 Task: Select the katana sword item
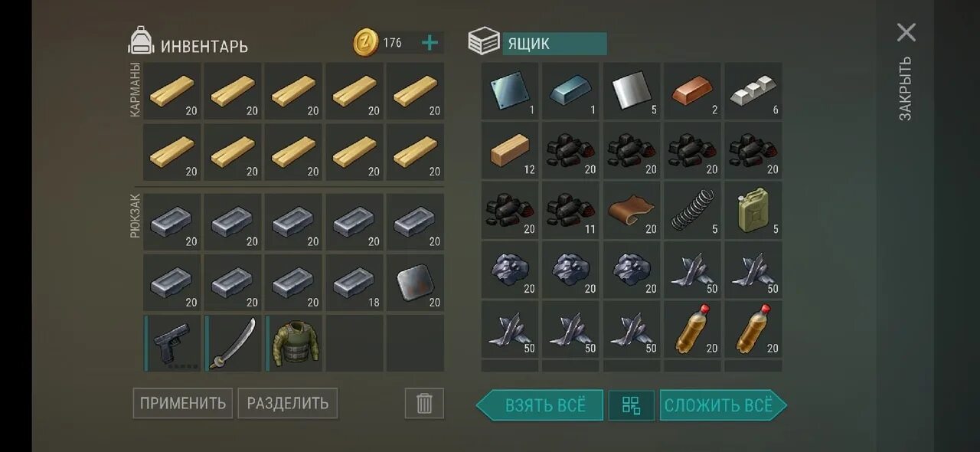234,342
